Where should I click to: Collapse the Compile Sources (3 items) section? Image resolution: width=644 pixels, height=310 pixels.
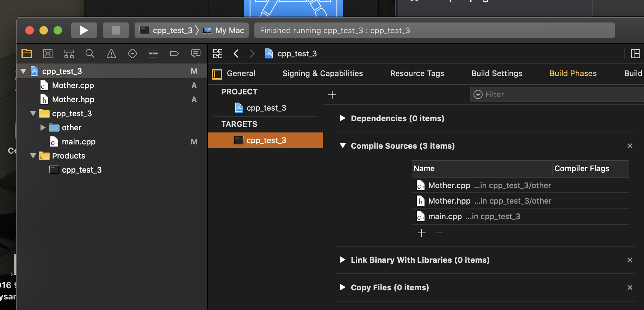[x=343, y=145]
